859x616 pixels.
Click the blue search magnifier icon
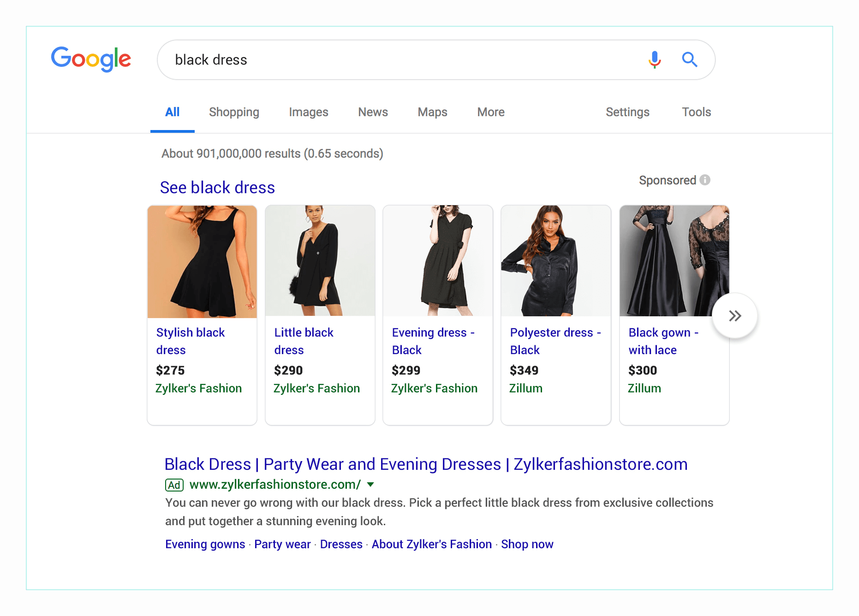point(689,59)
